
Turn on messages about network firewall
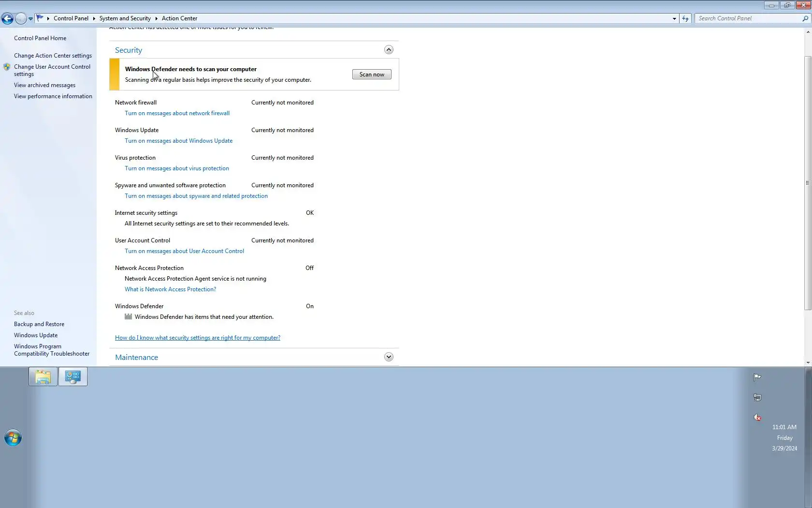177,113
